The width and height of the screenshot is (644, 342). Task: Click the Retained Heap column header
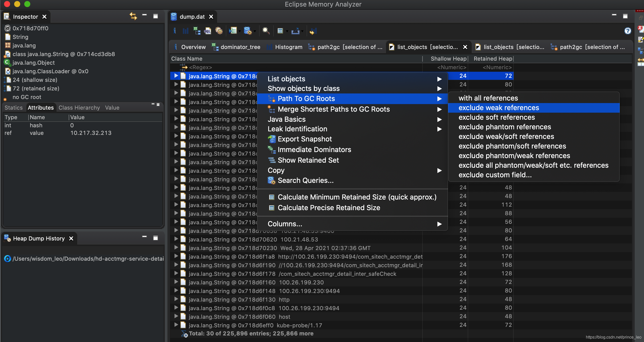coord(492,59)
